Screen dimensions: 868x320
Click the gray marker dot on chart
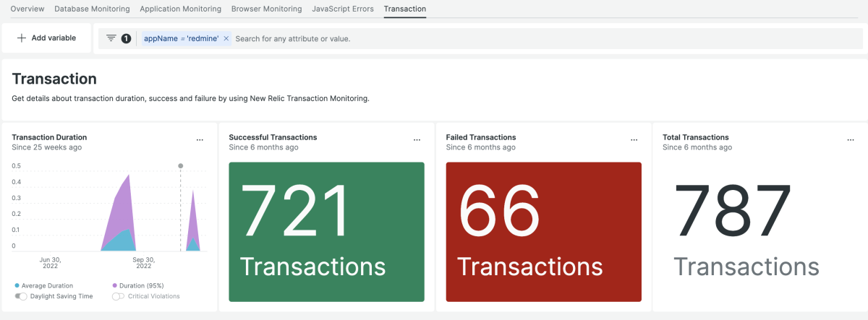click(x=180, y=166)
